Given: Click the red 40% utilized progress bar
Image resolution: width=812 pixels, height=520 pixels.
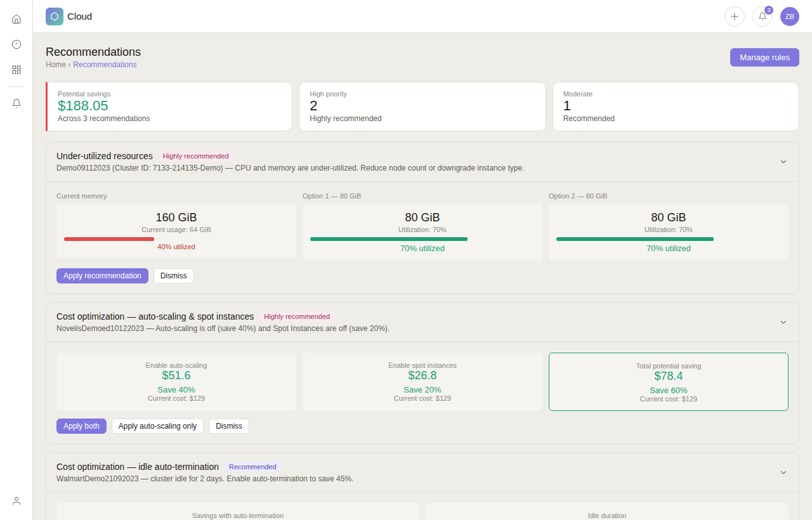Looking at the screenshot, I should click(x=109, y=239).
